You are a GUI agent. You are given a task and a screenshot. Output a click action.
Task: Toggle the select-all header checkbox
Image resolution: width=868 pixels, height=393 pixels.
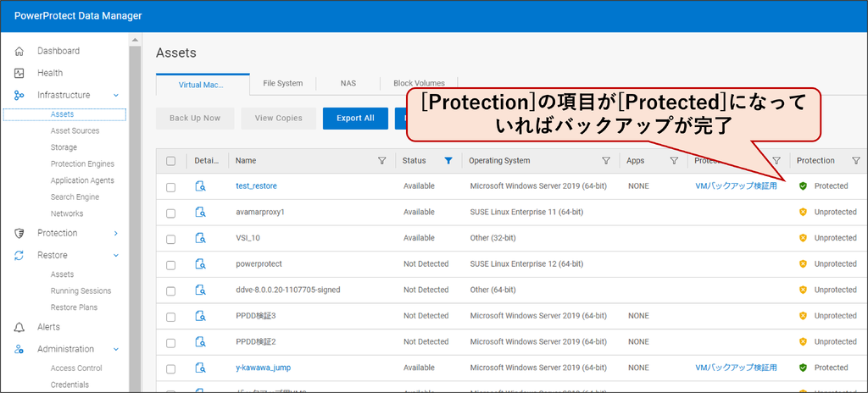(x=171, y=161)
